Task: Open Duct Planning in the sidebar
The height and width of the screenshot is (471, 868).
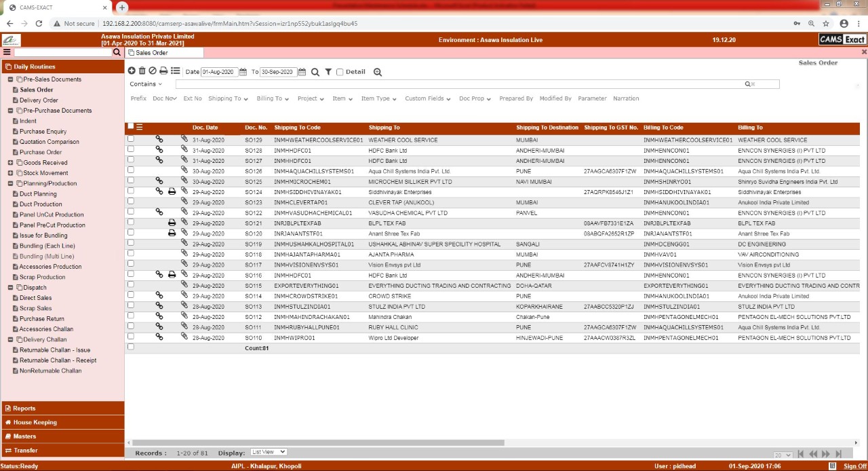Action: tap(38, 194)
